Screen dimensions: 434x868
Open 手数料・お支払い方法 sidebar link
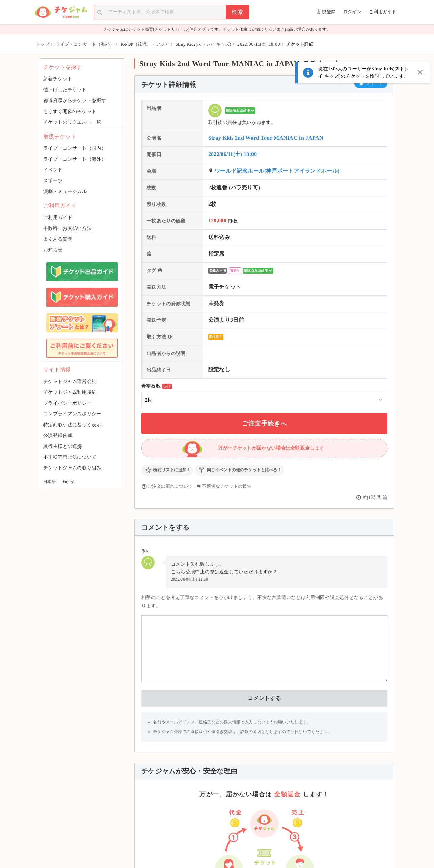[x=67, y=228]
